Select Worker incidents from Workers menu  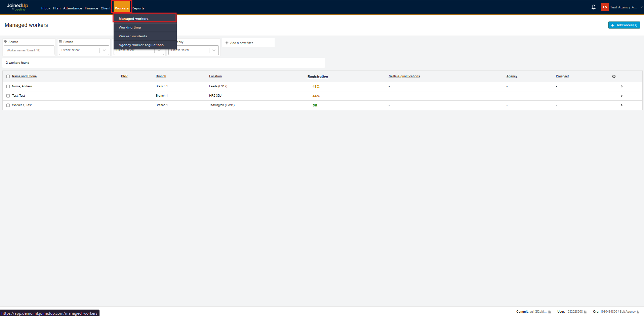(133, 36)
